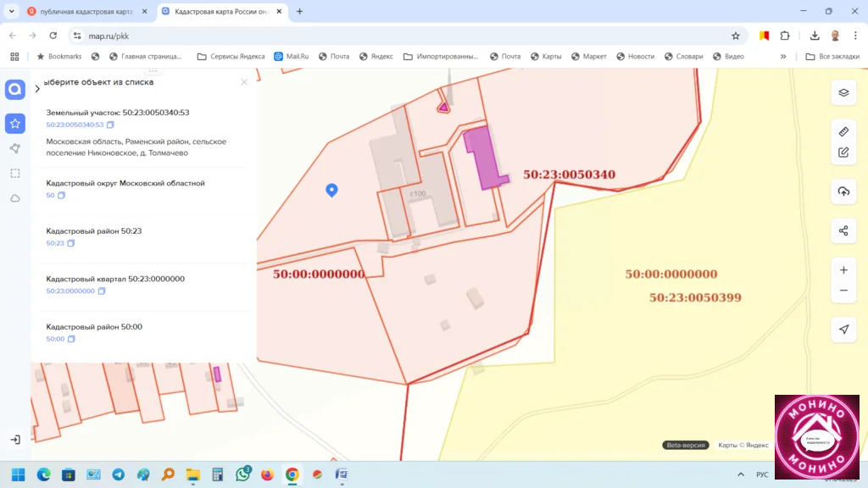Open the browser downloads icon
Screen dimensions: 868x488
815,36
